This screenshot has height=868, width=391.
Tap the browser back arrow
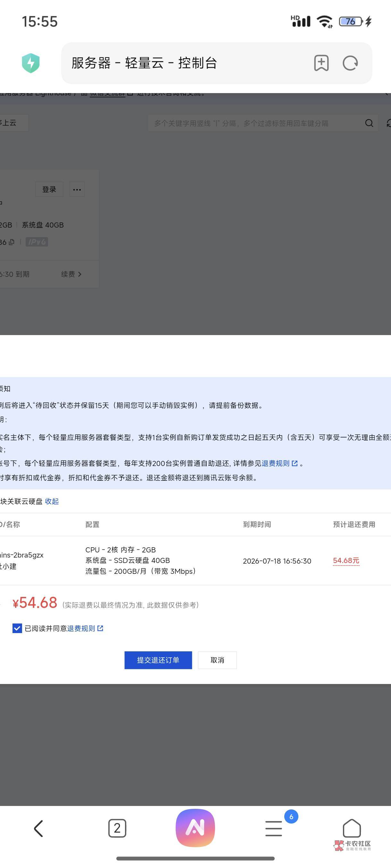pos(38,828)
